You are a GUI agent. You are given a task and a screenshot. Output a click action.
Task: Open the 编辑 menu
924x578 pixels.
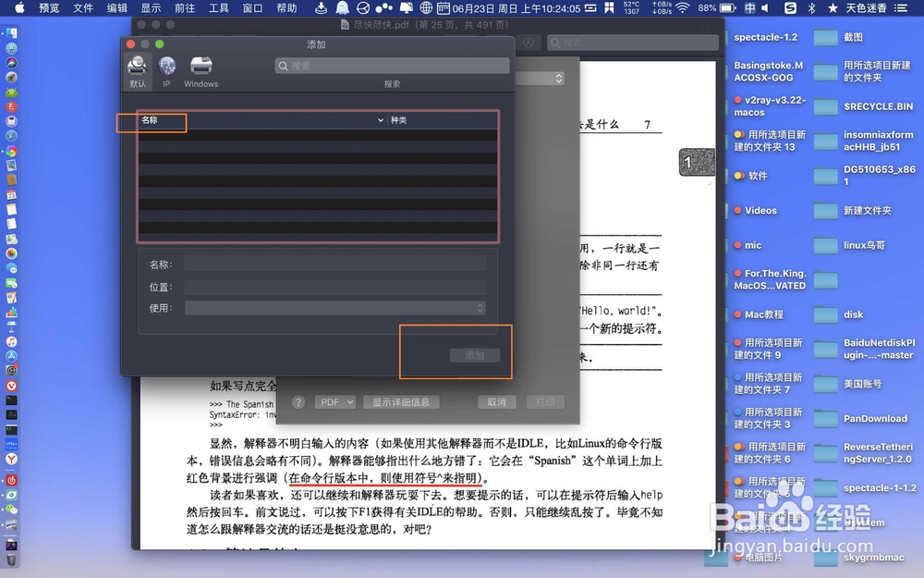point(117,7)
